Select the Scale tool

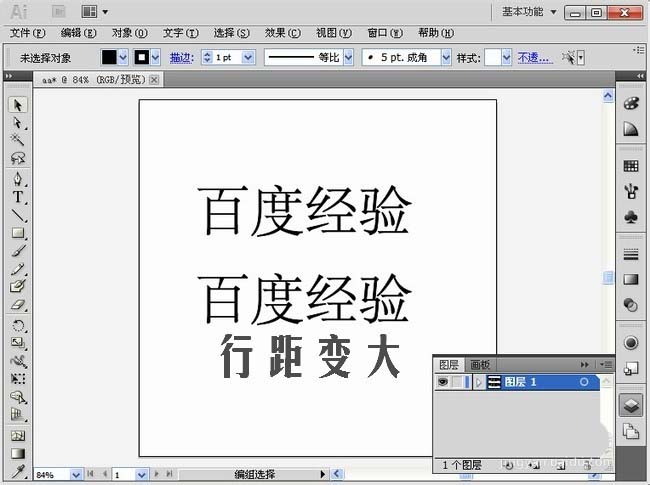(17, 342)
